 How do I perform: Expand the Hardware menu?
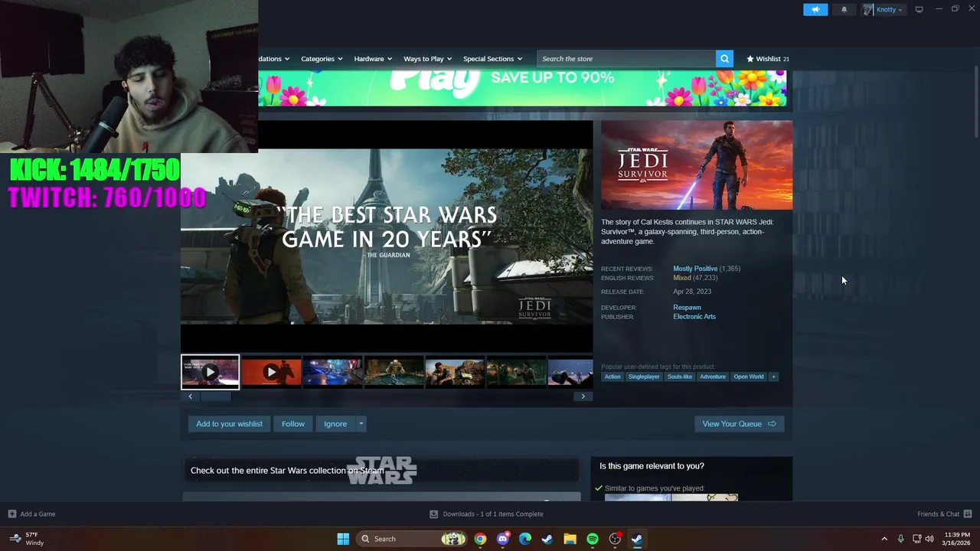coord(373,59)
